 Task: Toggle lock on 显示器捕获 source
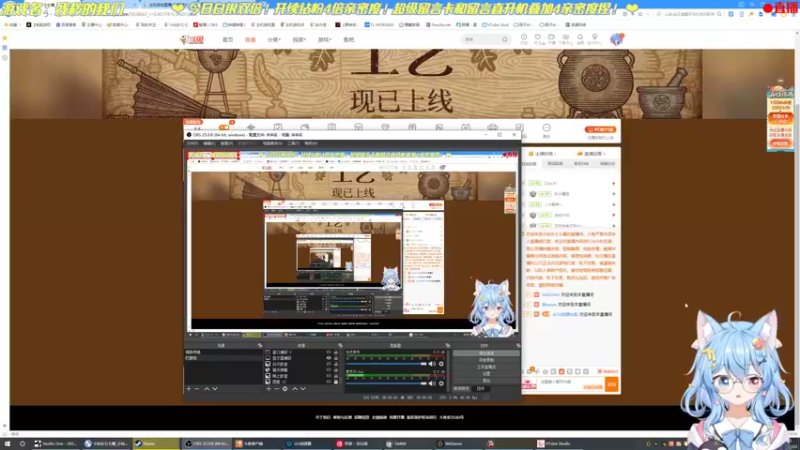(x=336, y=358)
